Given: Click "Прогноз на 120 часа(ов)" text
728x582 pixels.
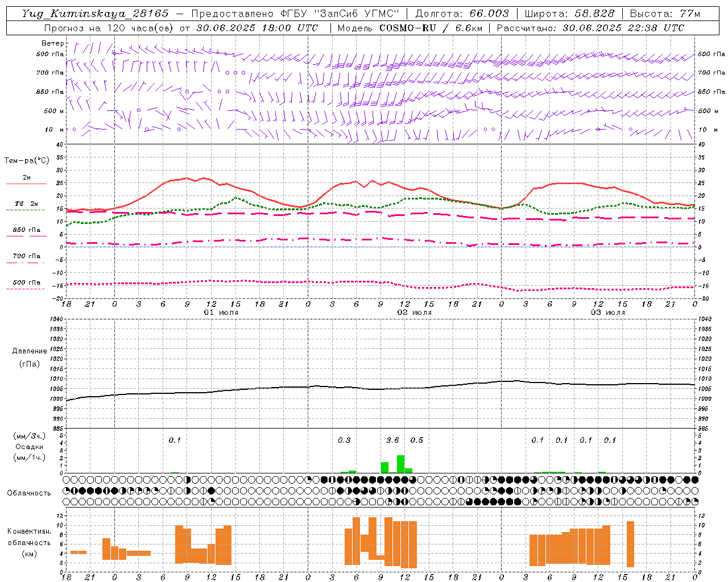Looking at the screenshot, I should pyautogui.click(x=109, y=28).
